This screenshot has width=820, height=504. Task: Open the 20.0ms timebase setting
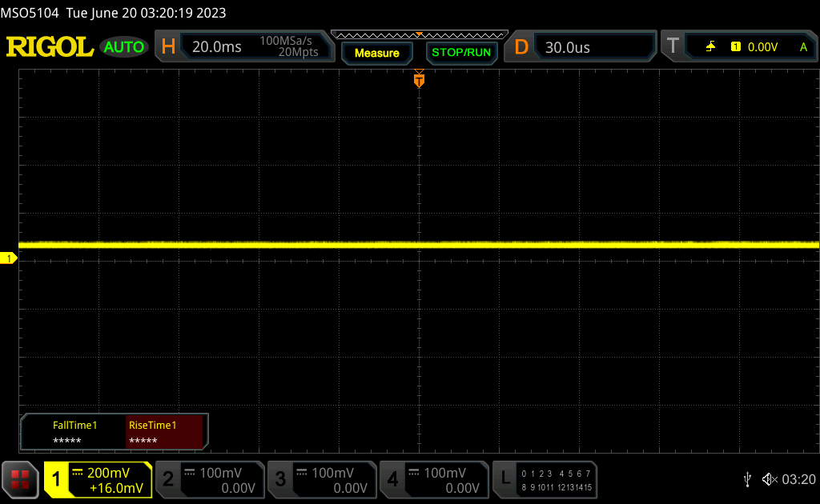point(217,47)
